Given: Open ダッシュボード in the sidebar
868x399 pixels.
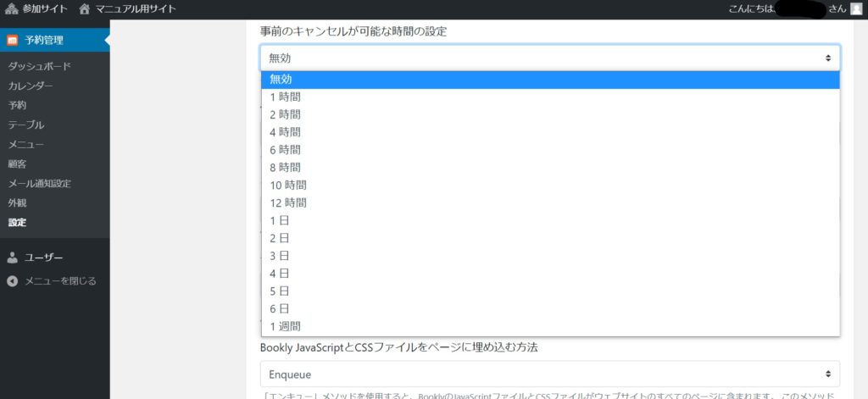Looking at the screenshot, I should [x=39, y=66].
